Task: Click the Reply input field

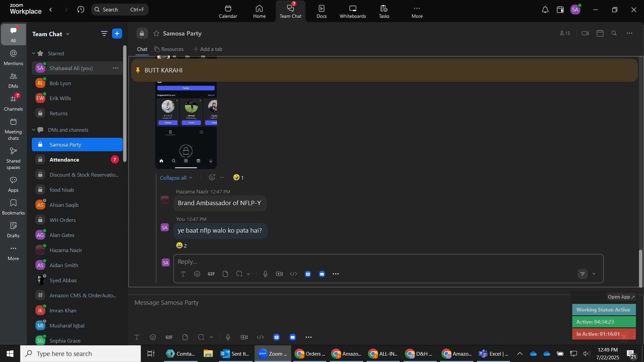Action: click(x=388, y=262)
